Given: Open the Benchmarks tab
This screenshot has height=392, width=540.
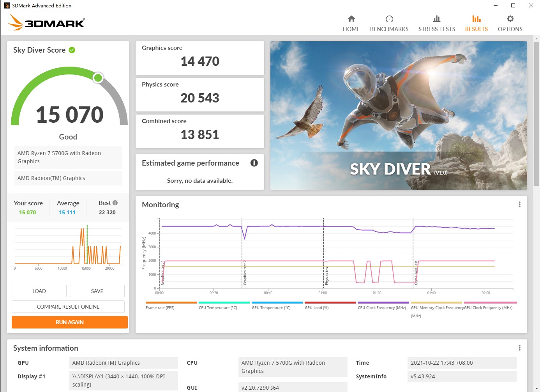Looking at the screenshot, I should coord(389,24).
